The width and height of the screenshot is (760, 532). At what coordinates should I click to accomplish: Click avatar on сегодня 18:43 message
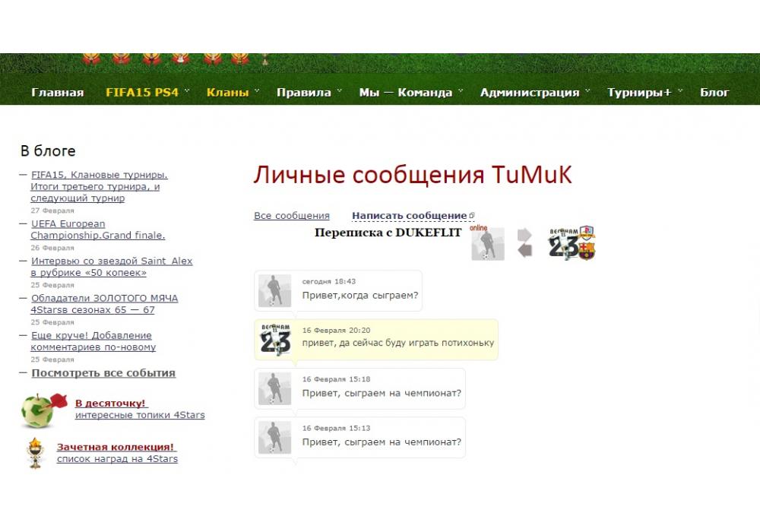[x=274, y=291]
